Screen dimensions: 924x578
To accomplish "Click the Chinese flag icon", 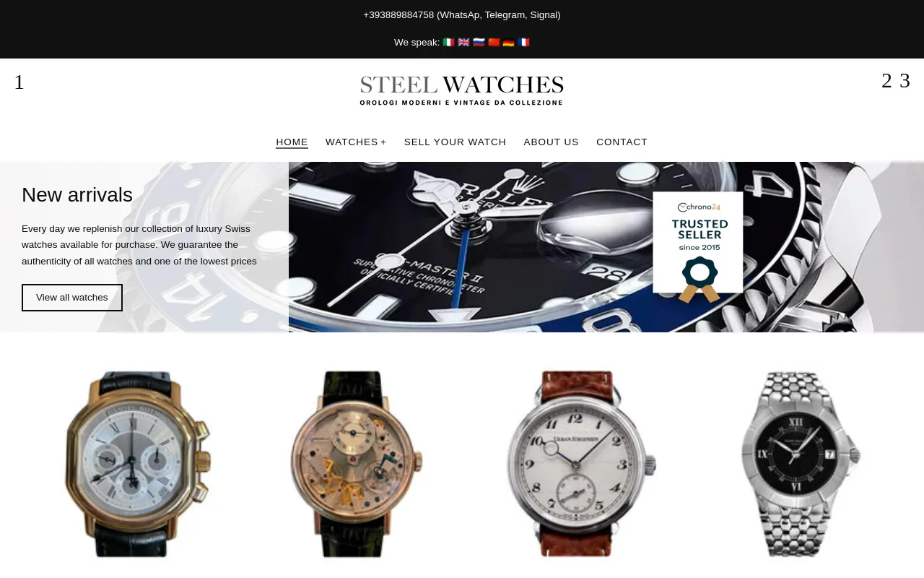I will click(494, 43).
